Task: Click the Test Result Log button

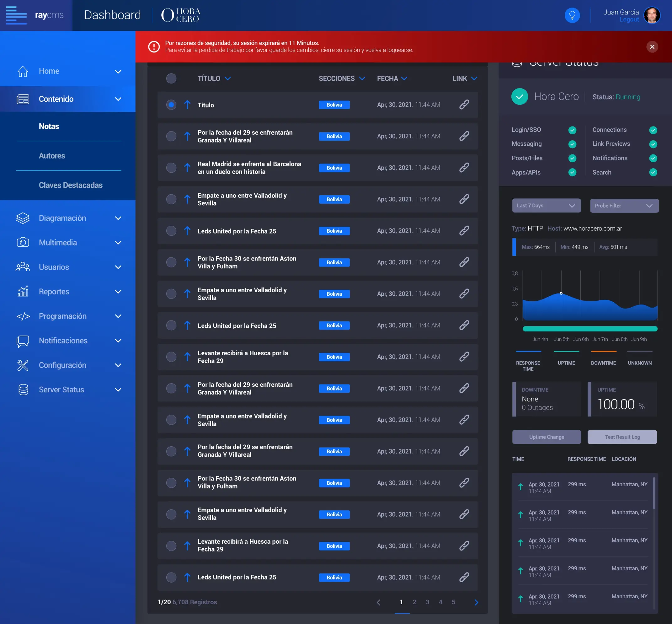Action: click(x=622, y=437)
